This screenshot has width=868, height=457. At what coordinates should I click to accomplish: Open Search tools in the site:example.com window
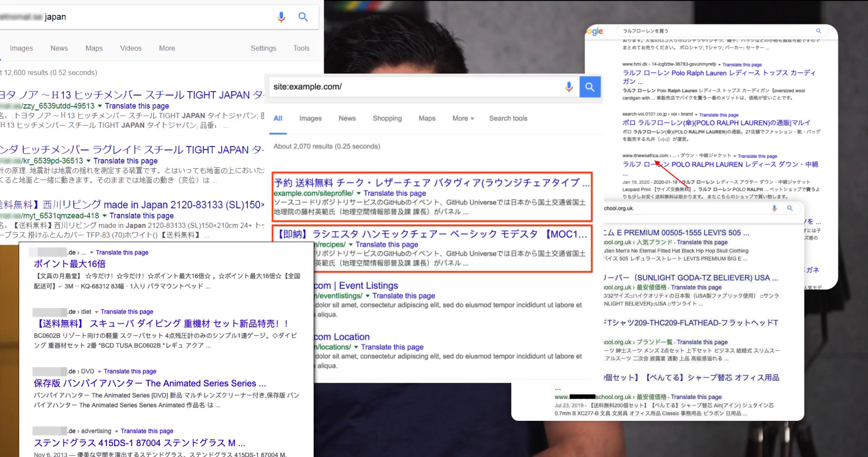[508, 119]
